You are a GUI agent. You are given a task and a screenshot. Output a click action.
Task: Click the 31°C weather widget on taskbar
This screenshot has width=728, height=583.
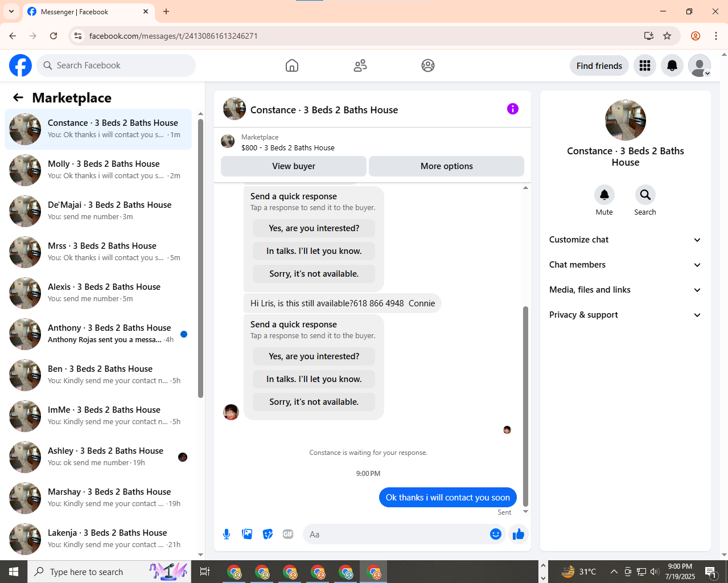579,572
